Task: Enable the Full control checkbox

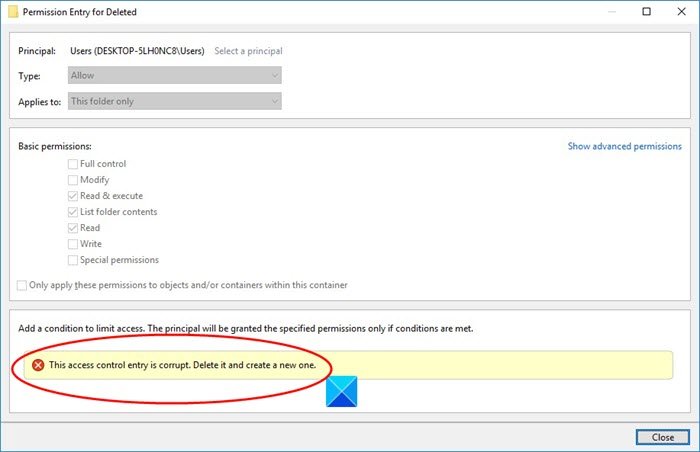Action: click(x=73, y=164)
